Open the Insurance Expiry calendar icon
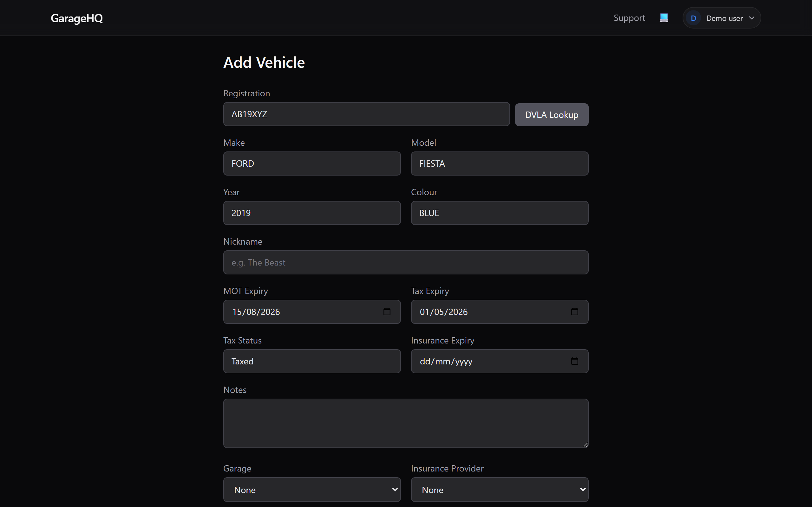The width and height of the screenshot is (812, 507). tap(575, 361)
